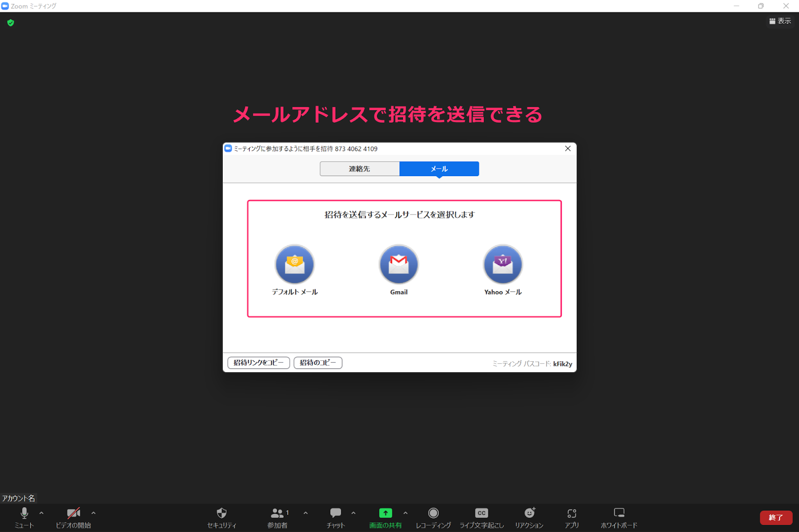Viewport: 799px width, 532px height.
Task: Choose the default mail icon
Action: (x=295, y=265)
